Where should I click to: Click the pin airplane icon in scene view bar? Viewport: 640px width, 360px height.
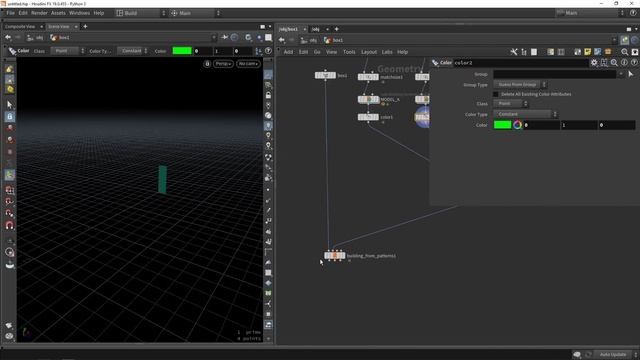point(224,38)
